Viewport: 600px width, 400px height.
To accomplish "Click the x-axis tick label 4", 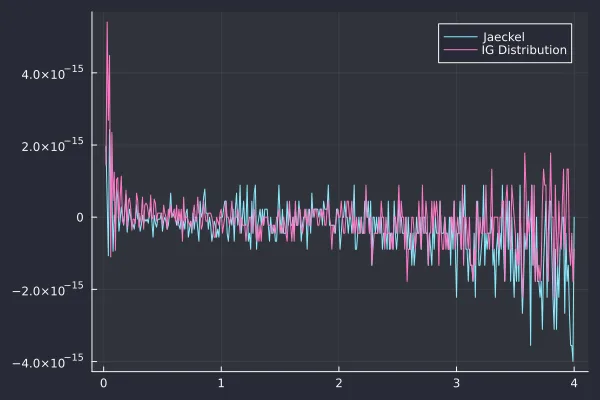I will [x=574, y=384].
